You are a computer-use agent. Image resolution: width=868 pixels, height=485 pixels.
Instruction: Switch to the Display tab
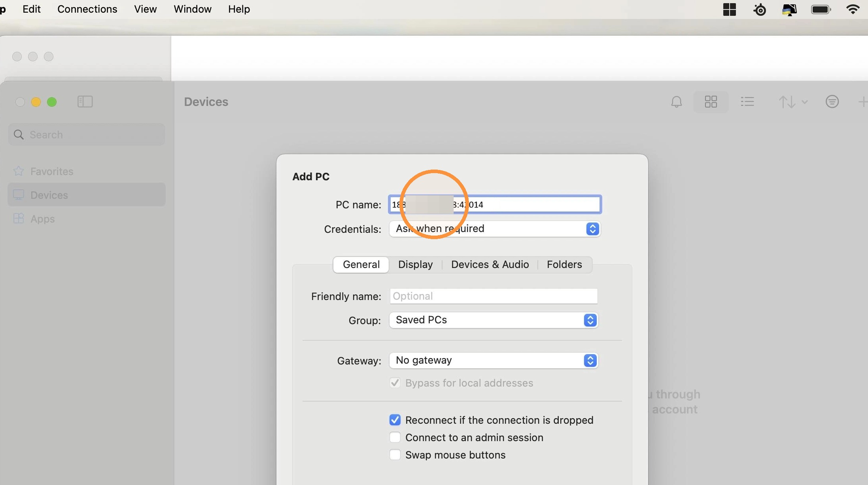click(x=415, y=264)
